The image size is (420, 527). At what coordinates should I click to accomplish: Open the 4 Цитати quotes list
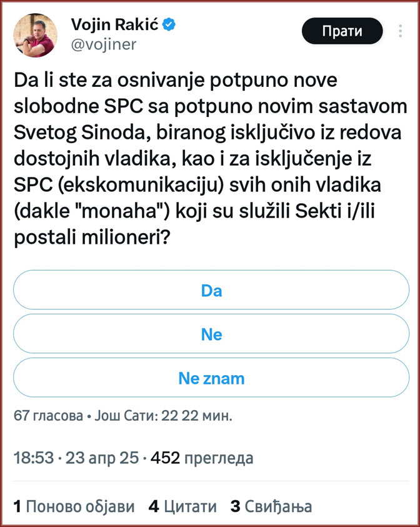pos(182,506)
